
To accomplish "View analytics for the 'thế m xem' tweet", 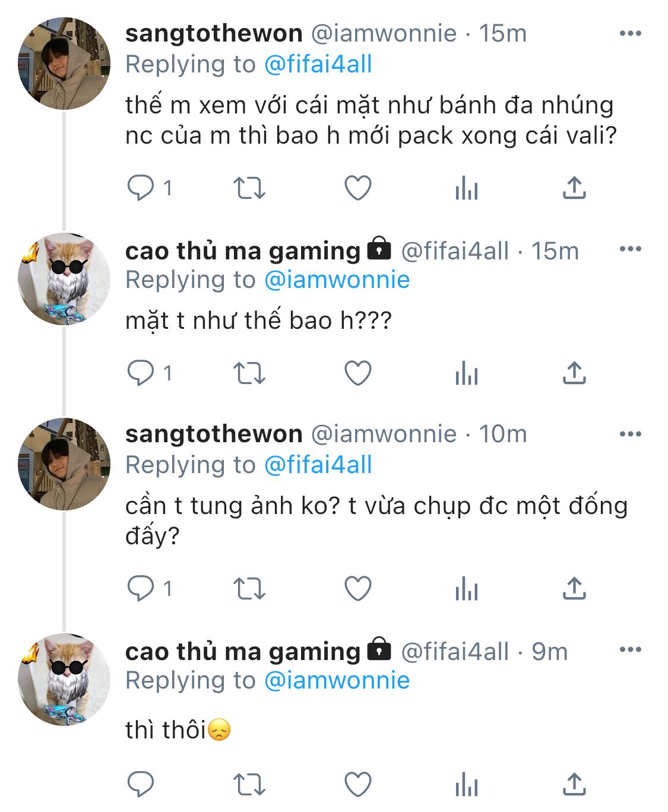I will [467, 188].
